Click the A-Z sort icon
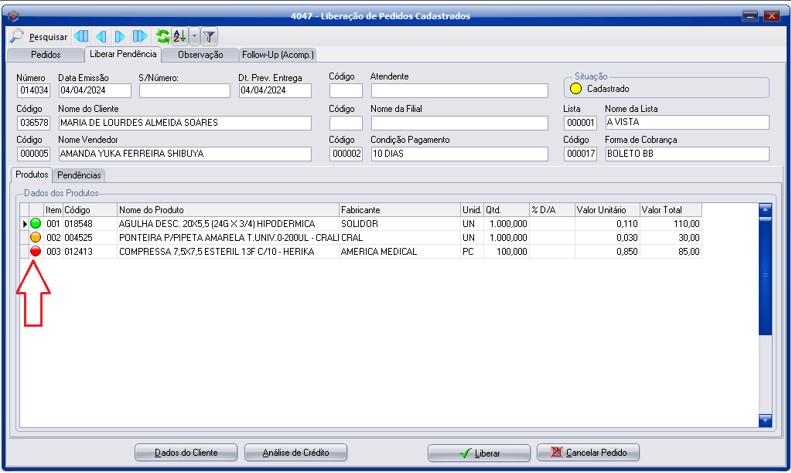The image size is (791, 473). [179, 36]
